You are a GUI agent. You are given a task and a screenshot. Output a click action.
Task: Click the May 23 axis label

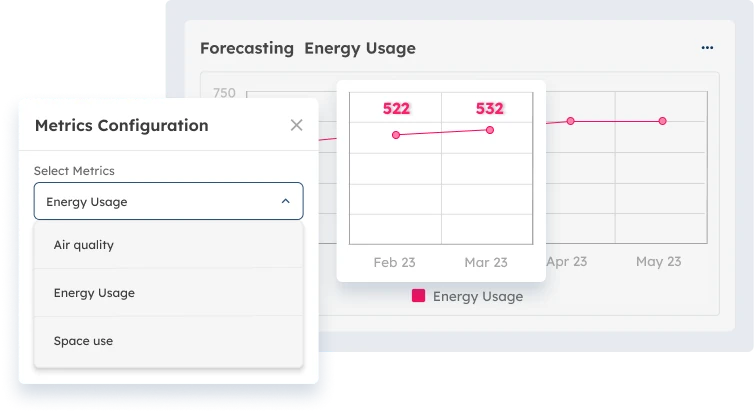(658, 261)
